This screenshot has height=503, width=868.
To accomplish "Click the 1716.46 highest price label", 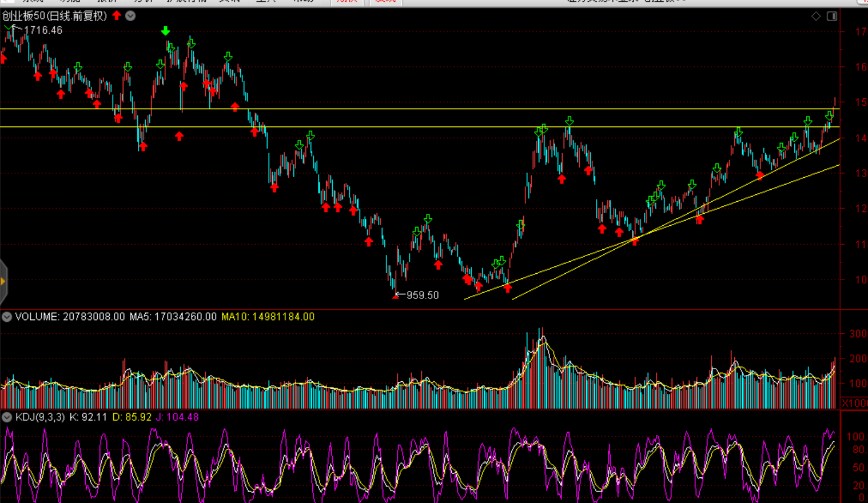I will [43, 30].
